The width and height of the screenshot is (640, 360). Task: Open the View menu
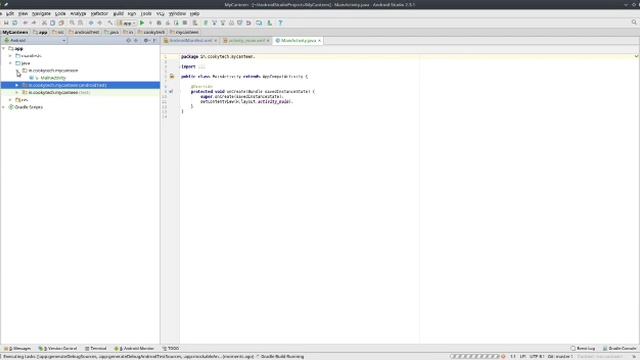[x=23, y=13]
